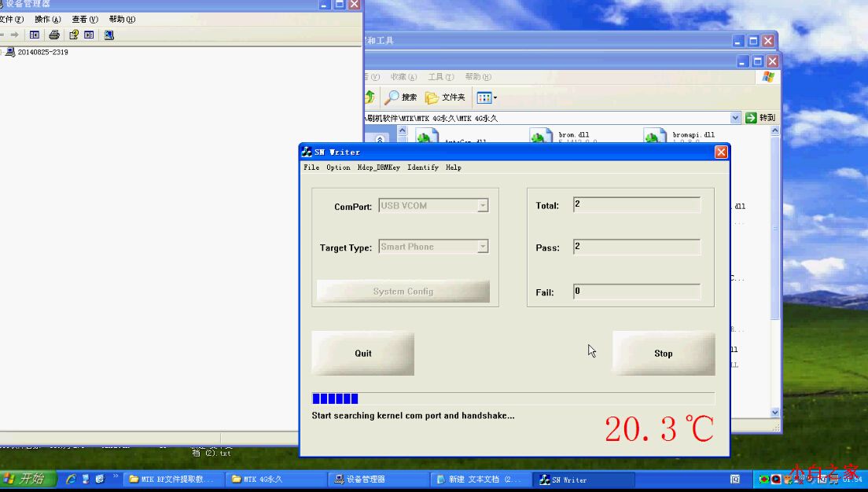Click the Quit button in SN Writer

(363, 353)
